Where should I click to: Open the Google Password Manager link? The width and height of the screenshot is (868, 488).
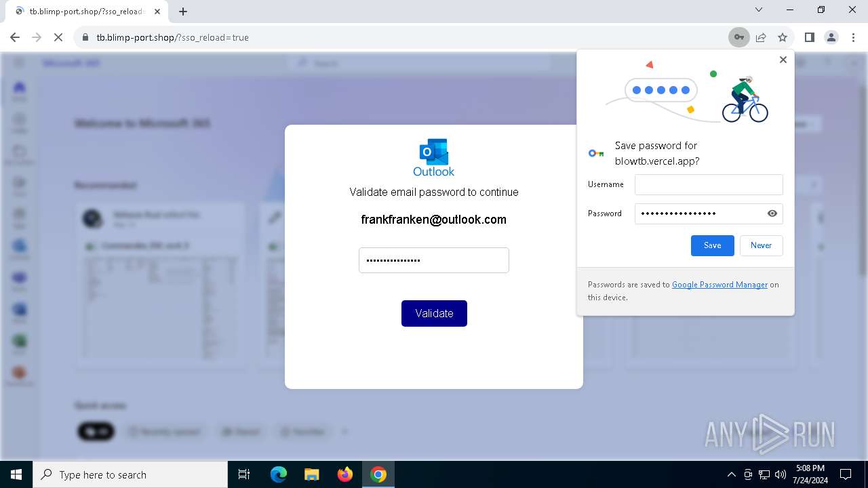[x=719, y=285]
